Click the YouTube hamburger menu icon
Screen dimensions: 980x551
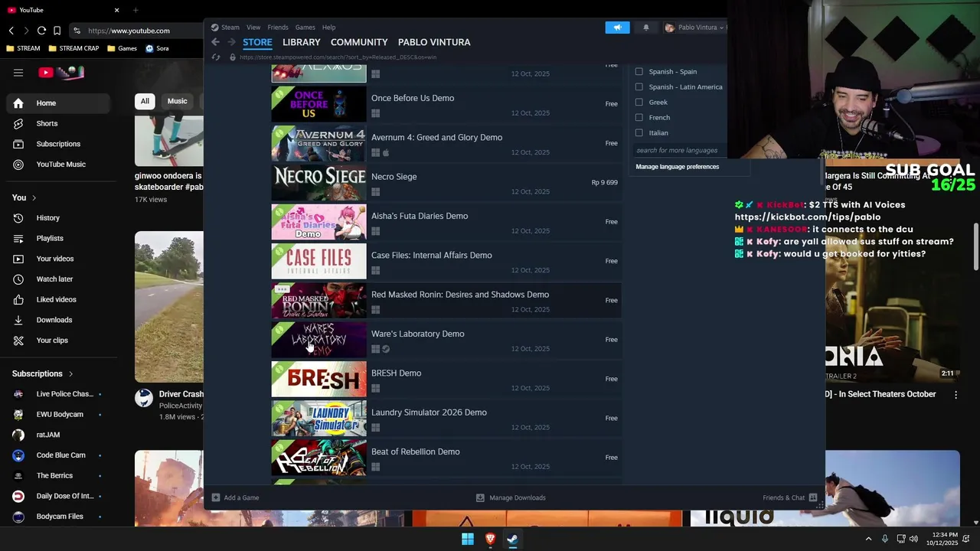(x=18, y=73)
